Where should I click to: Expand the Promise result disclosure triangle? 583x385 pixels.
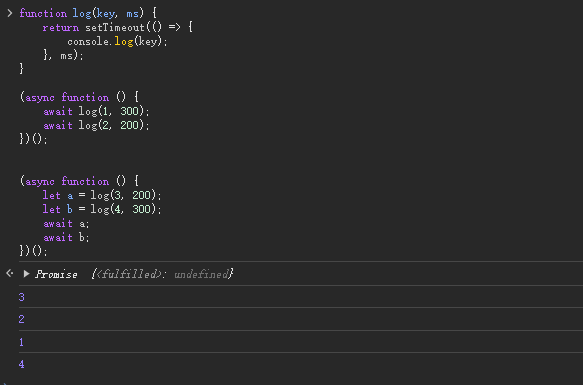tap(26, 274)
